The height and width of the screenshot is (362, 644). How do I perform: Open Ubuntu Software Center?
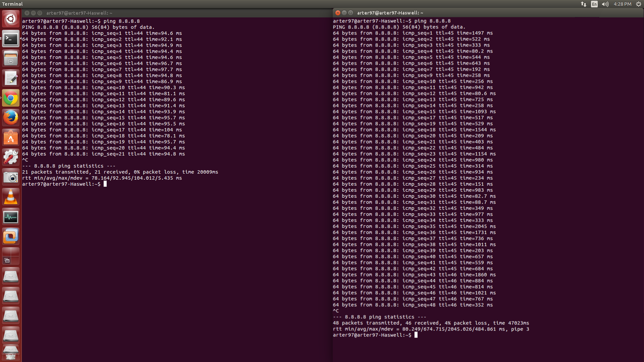click(x=11, y=138)
